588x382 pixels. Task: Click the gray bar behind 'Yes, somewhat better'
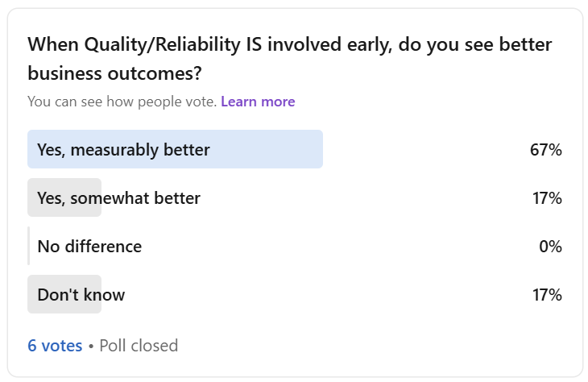(x=64, y=197)
